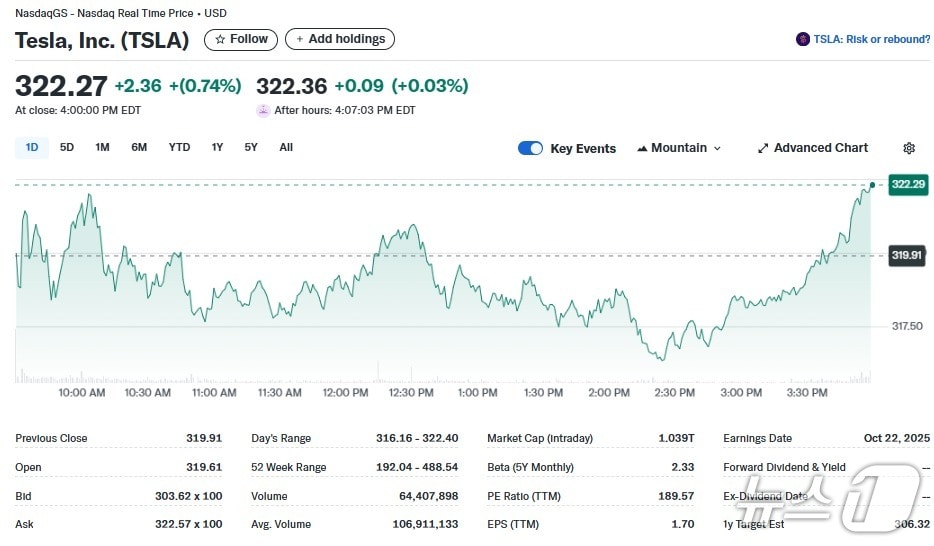Viewport: 934px width, 546px height.
Task: Click the 319.91 previous close chart label
Action: click(908, 255)
